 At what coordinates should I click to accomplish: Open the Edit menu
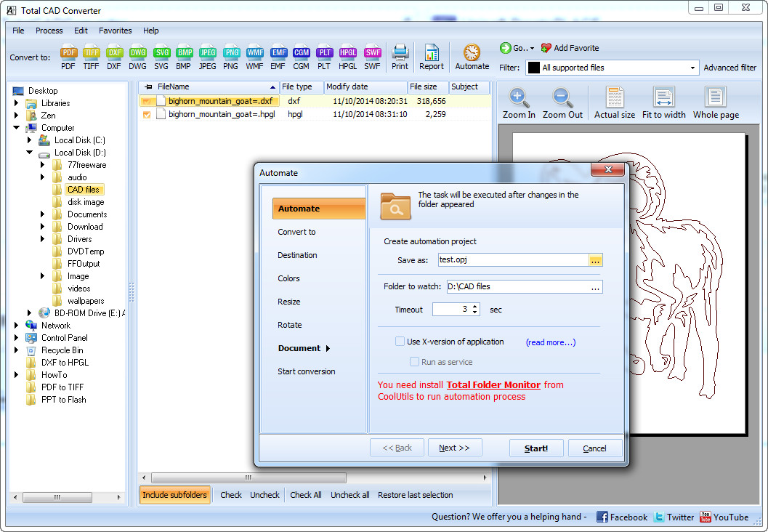81,31
